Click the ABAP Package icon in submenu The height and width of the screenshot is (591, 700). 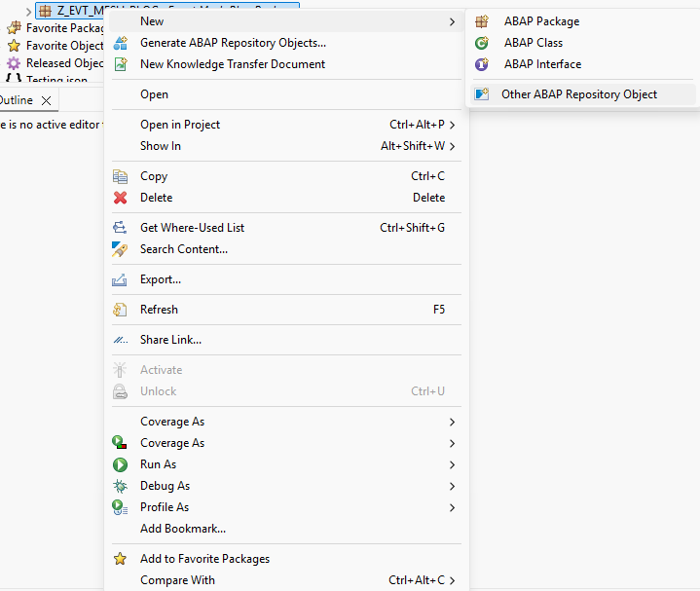[482, 21]
